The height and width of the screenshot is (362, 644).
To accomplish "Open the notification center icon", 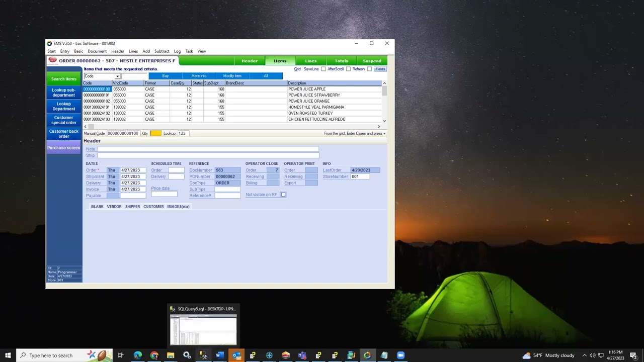I will tap(633, 355).
